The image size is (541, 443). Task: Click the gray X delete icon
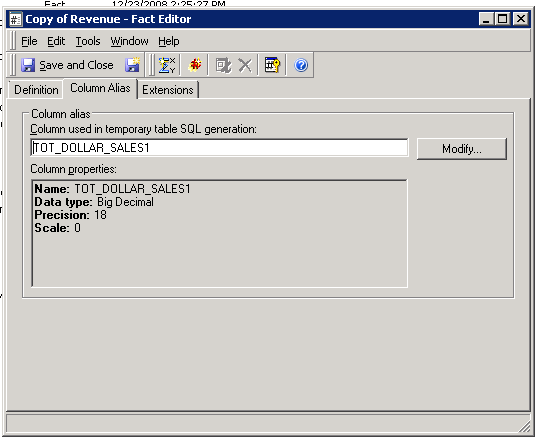(x=245, y=65)
